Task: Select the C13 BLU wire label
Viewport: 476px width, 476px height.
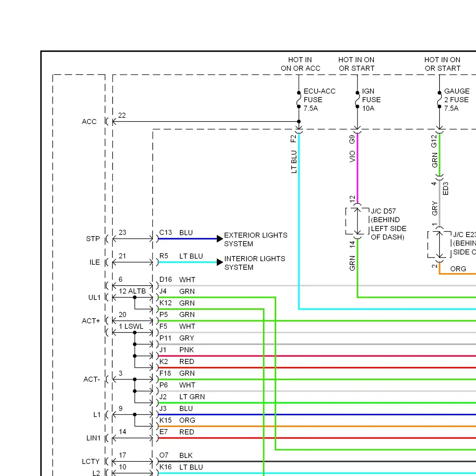Action: 176,233
